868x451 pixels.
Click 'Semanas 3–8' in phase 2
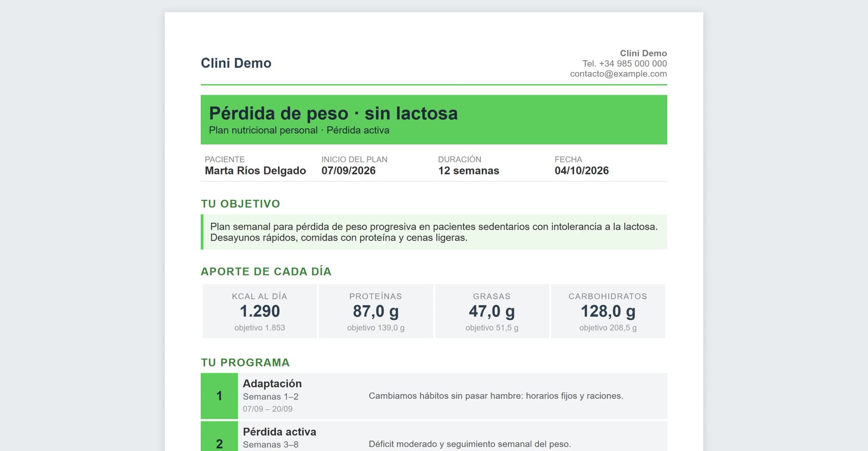click(x=271, y=444)
